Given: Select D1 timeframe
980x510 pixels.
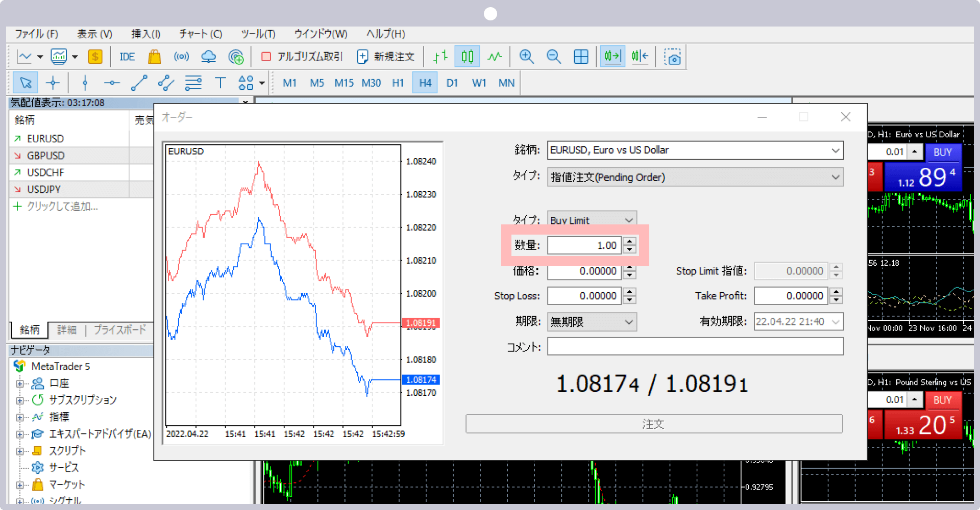Looking at the screenshot, I should coord(452,83).
